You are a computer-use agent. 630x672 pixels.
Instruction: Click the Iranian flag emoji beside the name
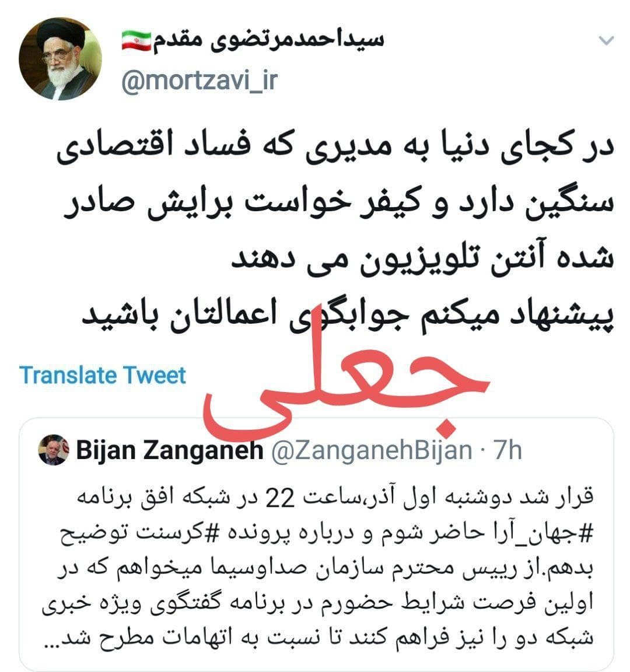click(x=136, y=41)
